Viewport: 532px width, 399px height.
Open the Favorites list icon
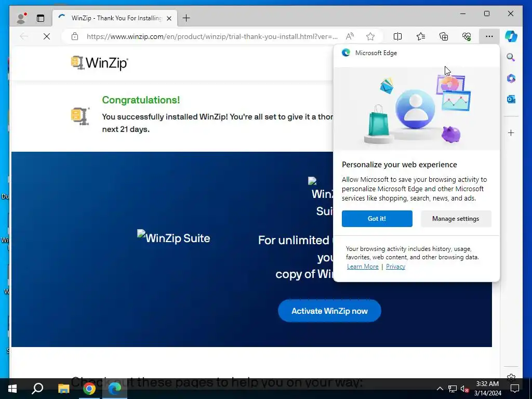tap(421, 36)
